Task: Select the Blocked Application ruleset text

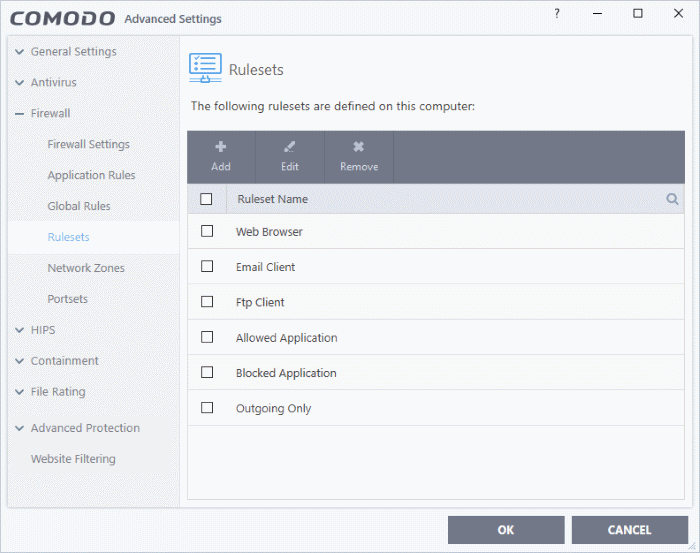Action: [x=286, y=373]
